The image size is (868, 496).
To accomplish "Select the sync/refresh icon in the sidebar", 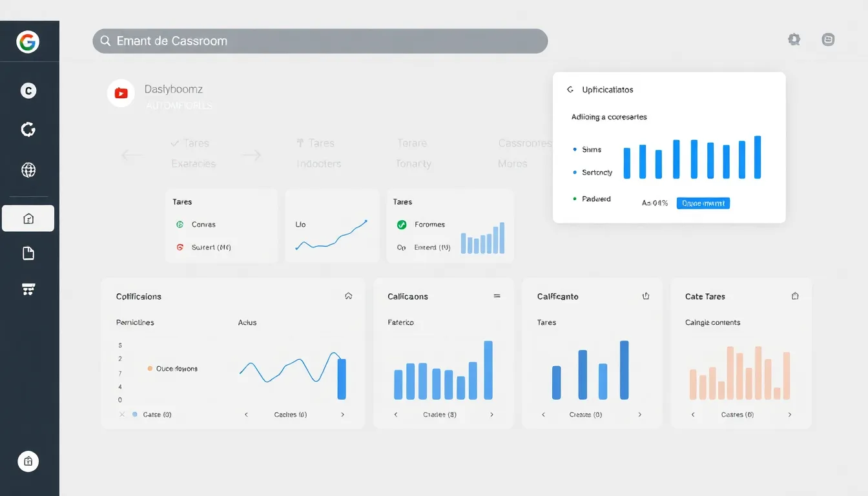I will coord(28,129).
